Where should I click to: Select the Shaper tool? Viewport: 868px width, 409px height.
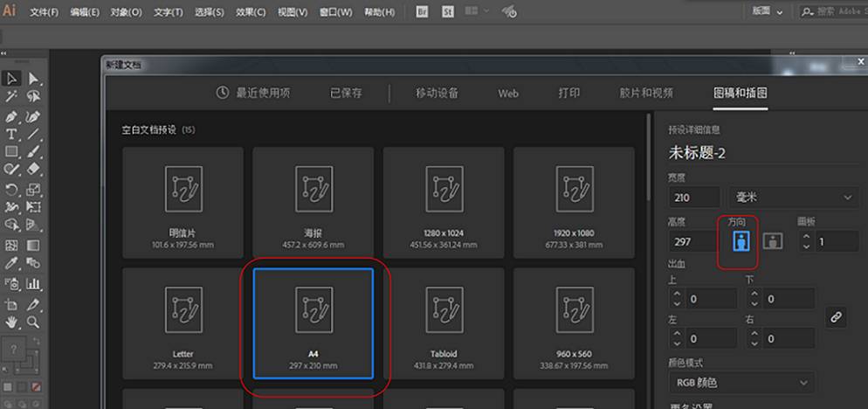pos(11,169)
